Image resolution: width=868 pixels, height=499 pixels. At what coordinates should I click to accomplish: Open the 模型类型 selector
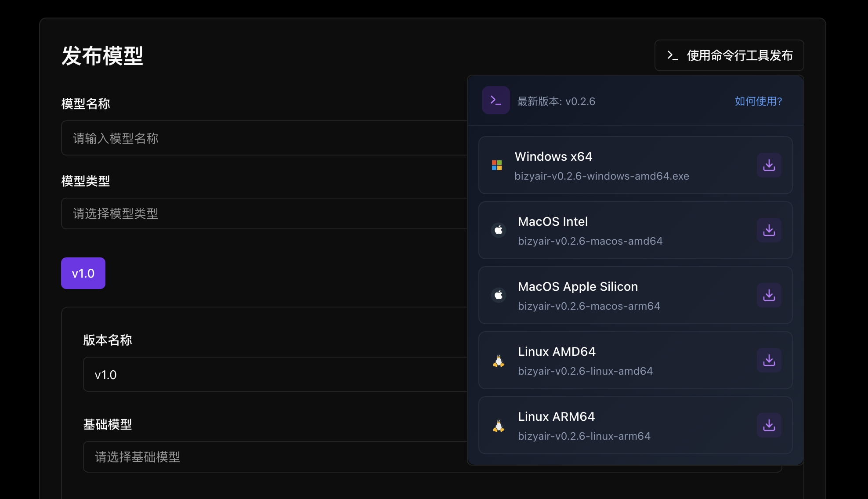(264, 213)
